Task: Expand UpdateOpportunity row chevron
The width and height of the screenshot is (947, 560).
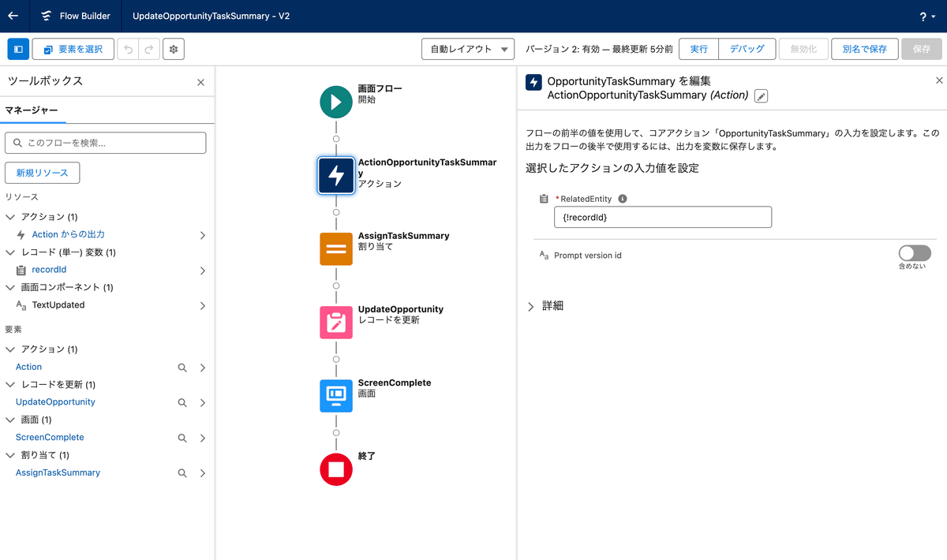Action: [x=202, y=402]
